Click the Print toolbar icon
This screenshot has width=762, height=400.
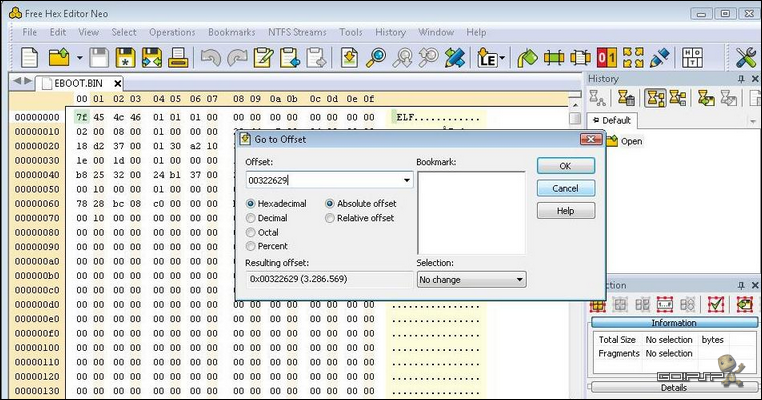pyautogui.click(x=178, y=57)
